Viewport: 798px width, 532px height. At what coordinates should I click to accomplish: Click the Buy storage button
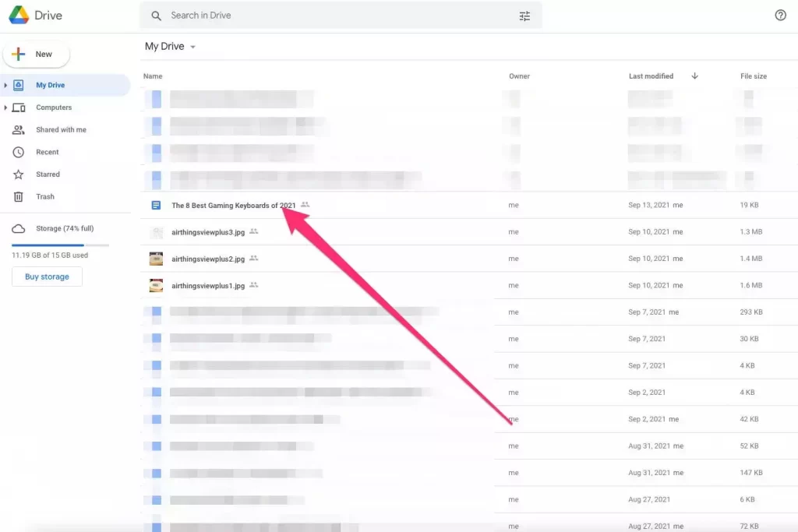click(47, 277)
